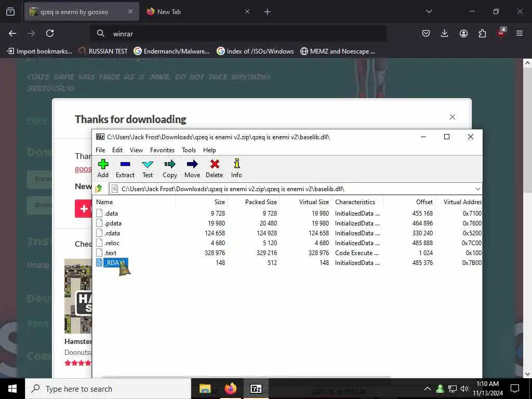The height and width of the screenshot is (399, 532).
Task: Sort by the Offset column header
Action: coord(409,202)
